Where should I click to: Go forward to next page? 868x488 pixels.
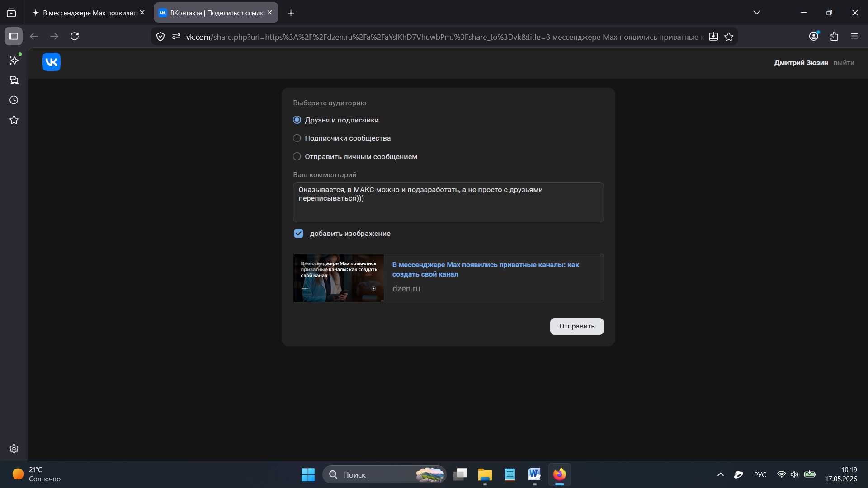point(54,36)
